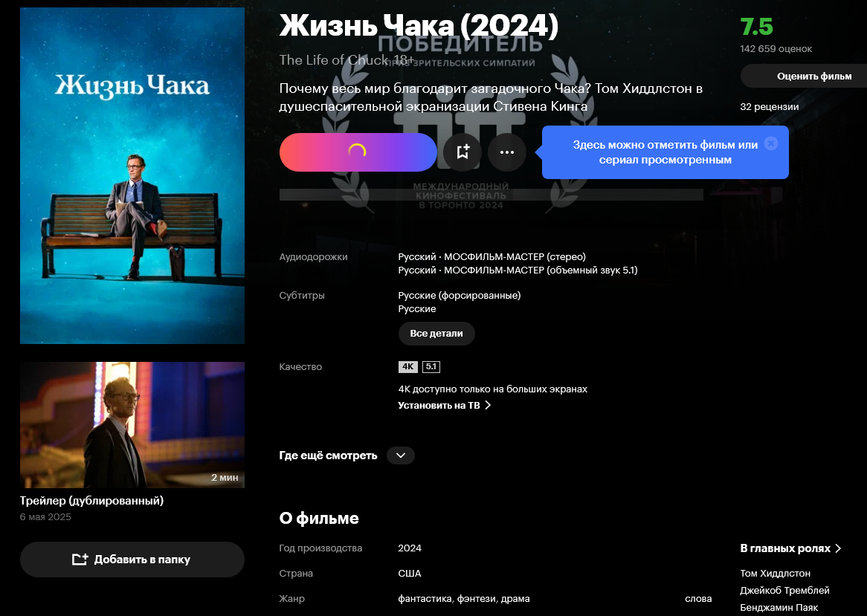This screenshot has height=616, width=867.
Task: Open the '32 рецензии' reviews link
Action: 769,106
